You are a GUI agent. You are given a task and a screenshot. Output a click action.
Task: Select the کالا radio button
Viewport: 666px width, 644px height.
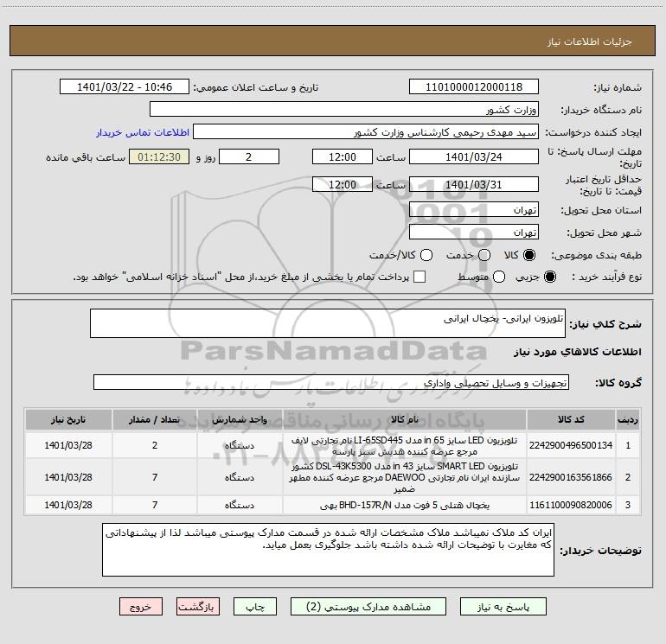click(529, 255)
